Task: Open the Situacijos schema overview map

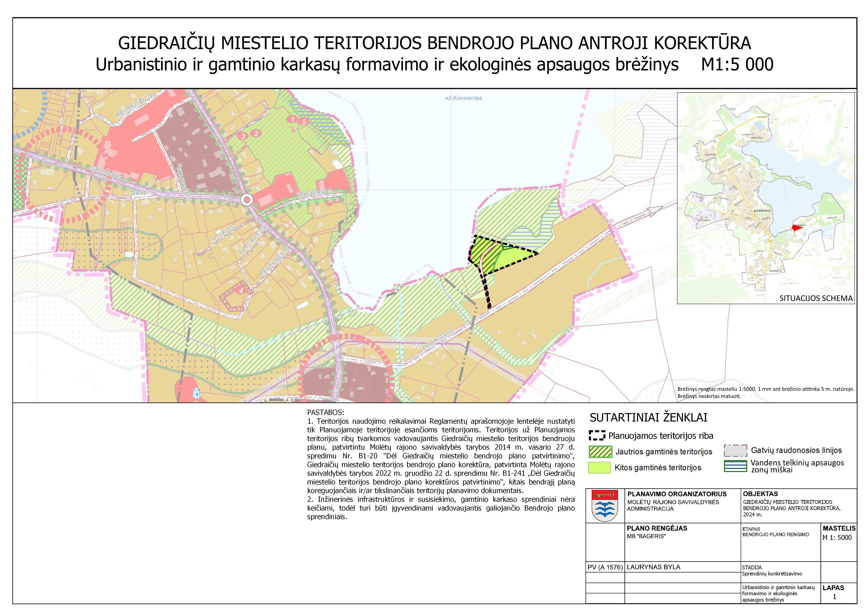Action: pos(766,198)
